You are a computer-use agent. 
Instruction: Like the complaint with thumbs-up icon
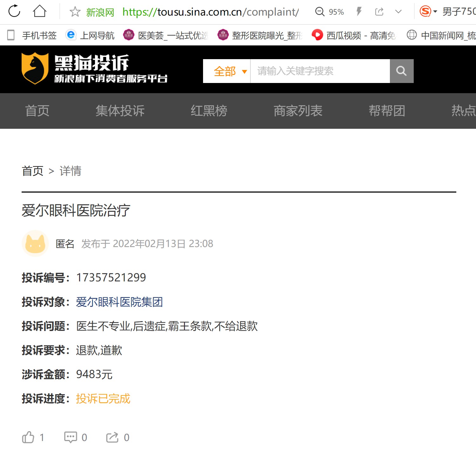(28, 437)
